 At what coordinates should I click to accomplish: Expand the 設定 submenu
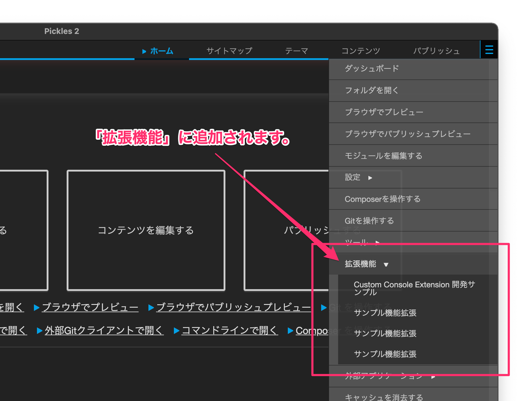tap(370, 178)
